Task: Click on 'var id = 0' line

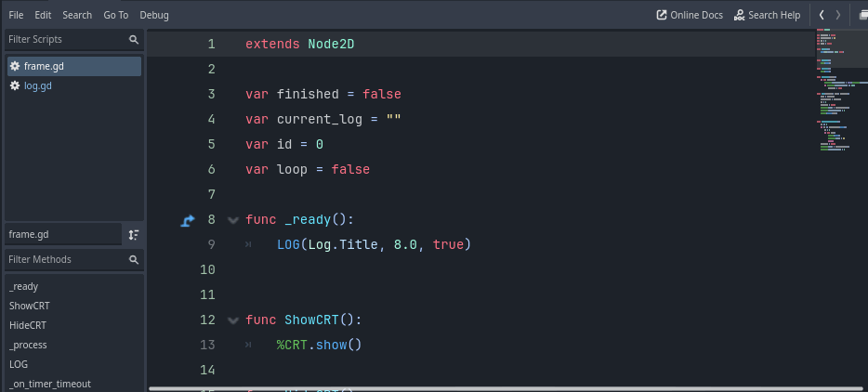Action: [x=284, y=145]
